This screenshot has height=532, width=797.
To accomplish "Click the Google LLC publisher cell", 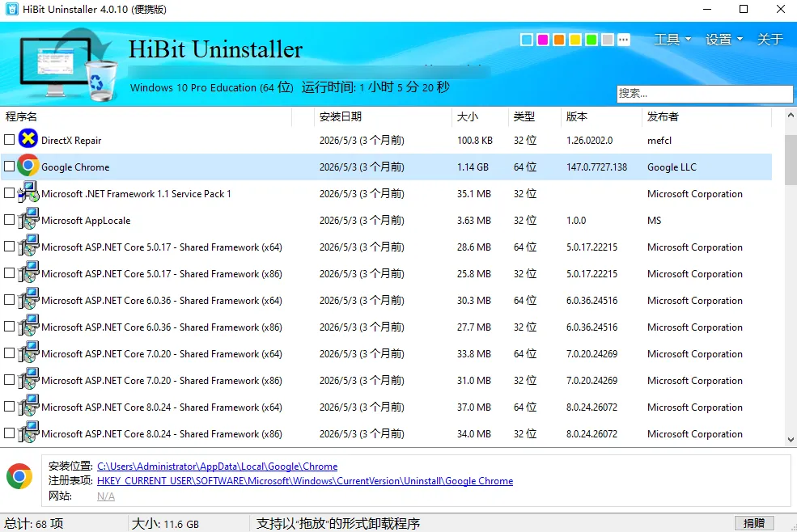I will coord(672,167).
